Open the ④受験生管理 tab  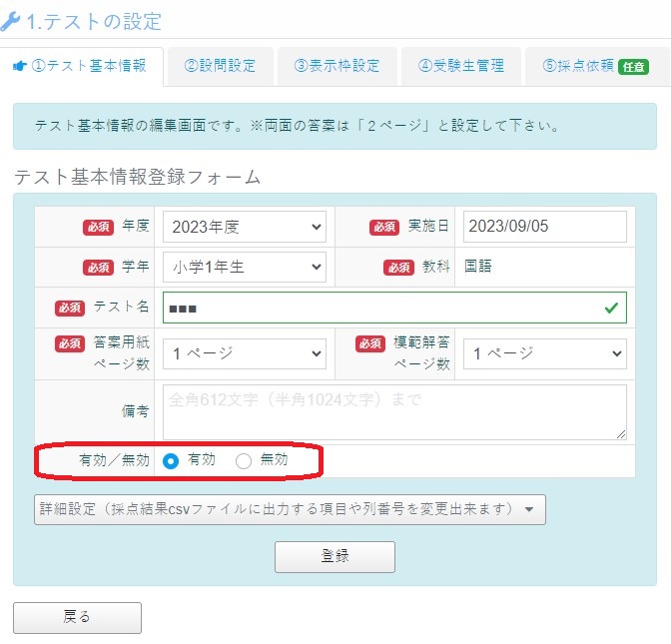461,67
